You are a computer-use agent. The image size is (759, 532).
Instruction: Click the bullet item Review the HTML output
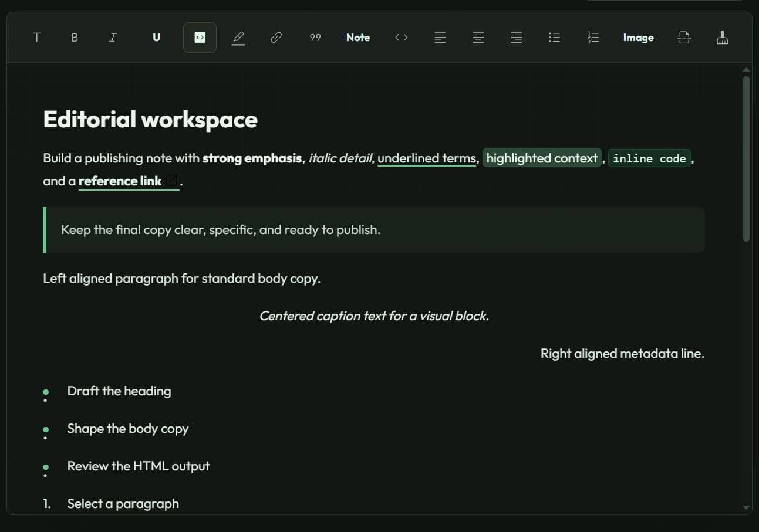coord(139,466)
